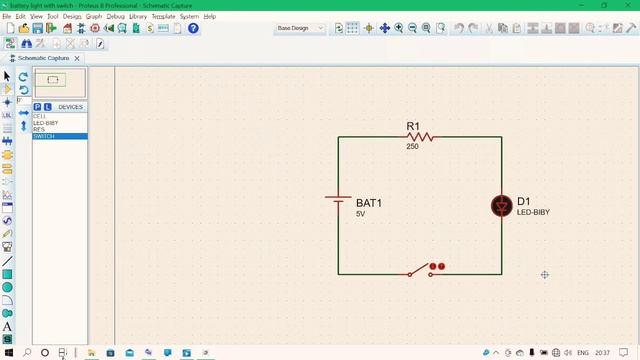Close the Schematic Capture tab
This screenshot has height=360, width=640.
77,58
